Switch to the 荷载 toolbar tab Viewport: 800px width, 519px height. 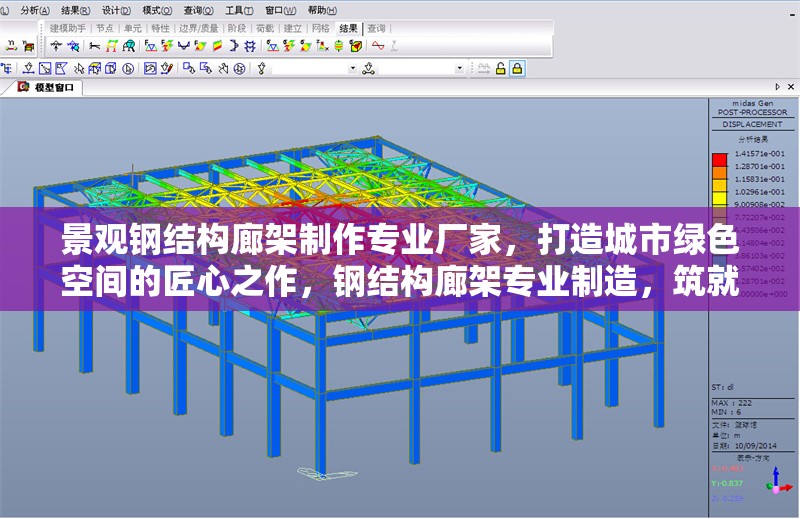tap(265, 28)
